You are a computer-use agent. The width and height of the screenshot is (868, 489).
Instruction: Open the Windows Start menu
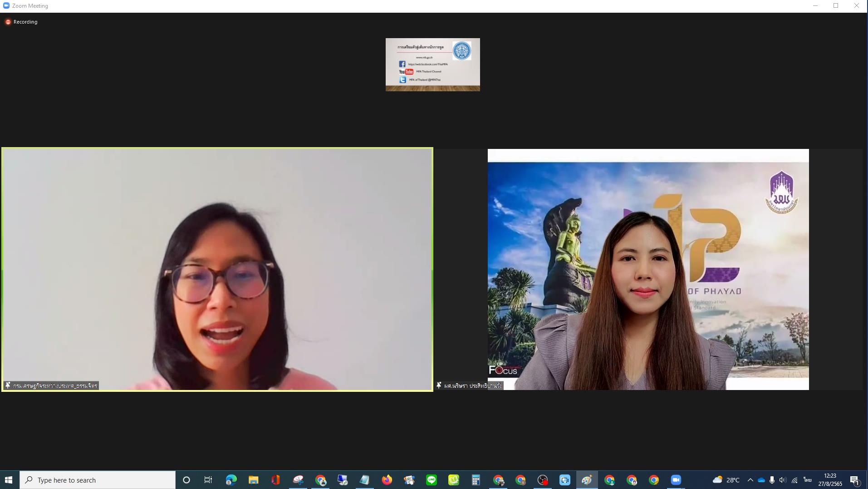pyautogui.click(x=9, y=480)
